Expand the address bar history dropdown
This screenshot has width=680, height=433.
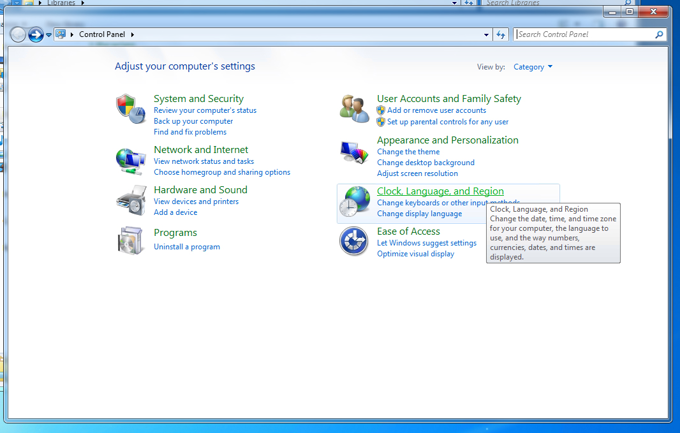coord(486,35)
